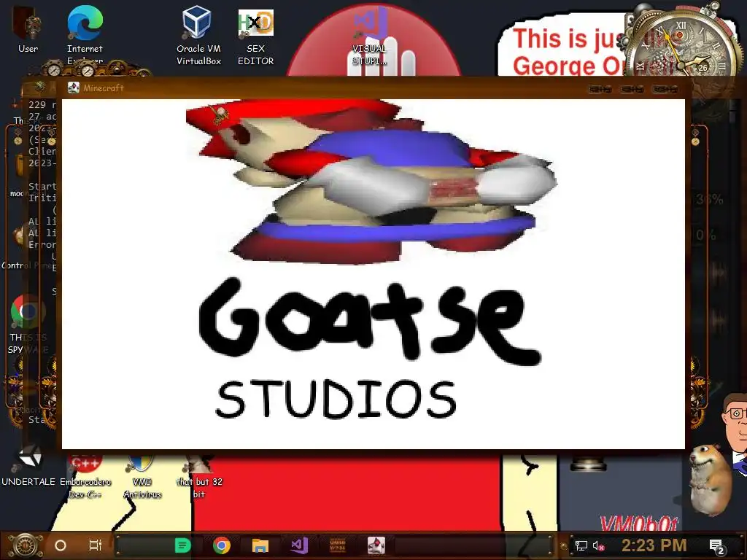The width and height of the screenshot is (747, 560).
Task: Click the Cortana circle on the taskbar
Action: (61, 545)
